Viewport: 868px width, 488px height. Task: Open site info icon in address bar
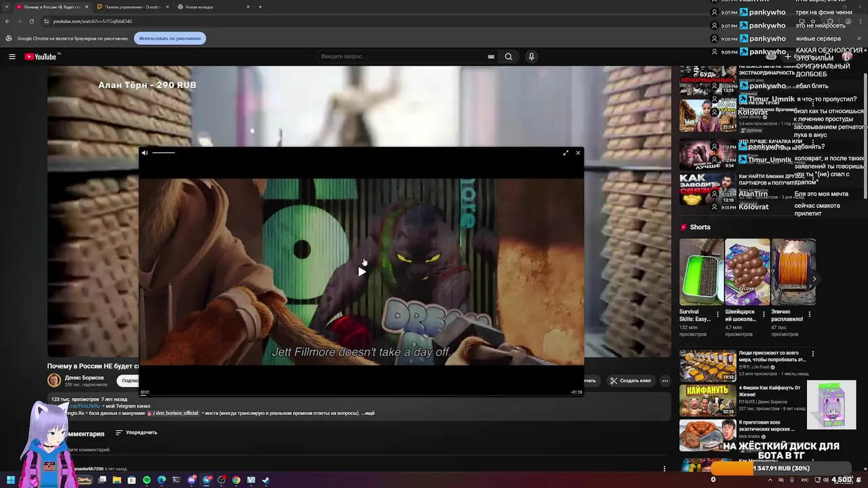coord(45,22)
